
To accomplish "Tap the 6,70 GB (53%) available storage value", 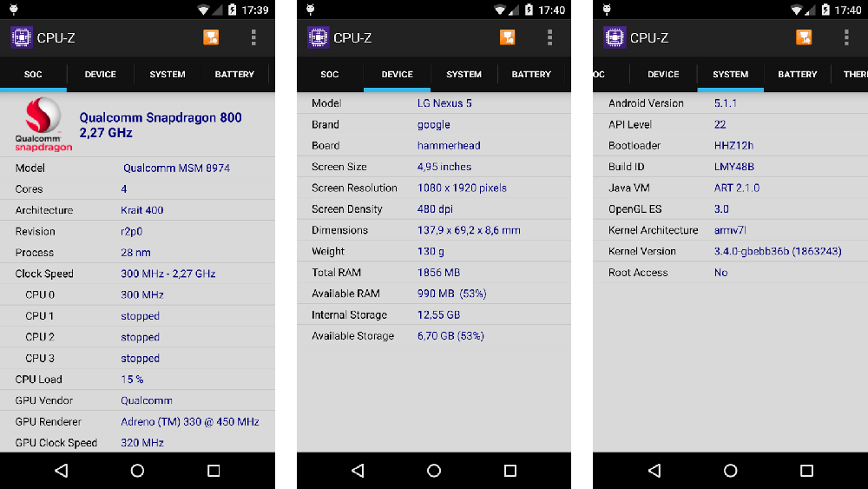I will point(450,335).
